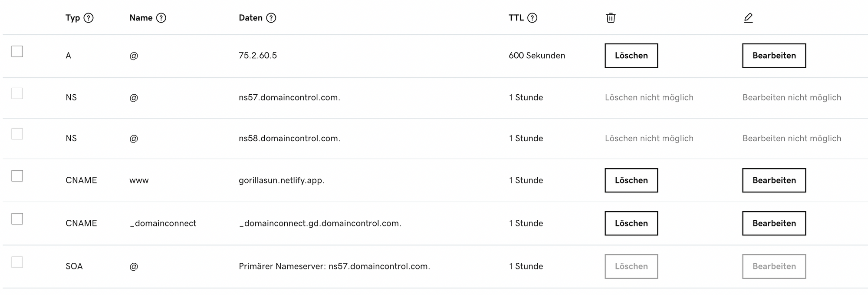Tick the www CNAME record checkbox
The width and height of the screenshot is (868, 295).
coord(17,176)
